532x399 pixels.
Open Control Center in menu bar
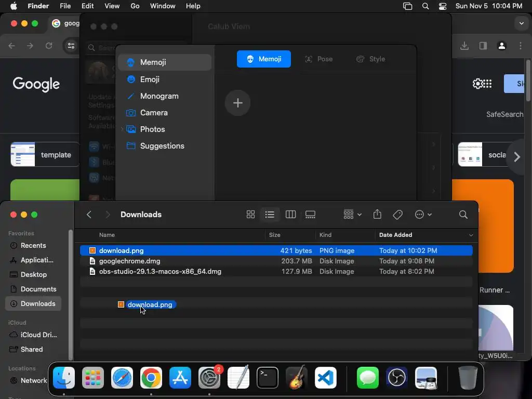(443, 6)
